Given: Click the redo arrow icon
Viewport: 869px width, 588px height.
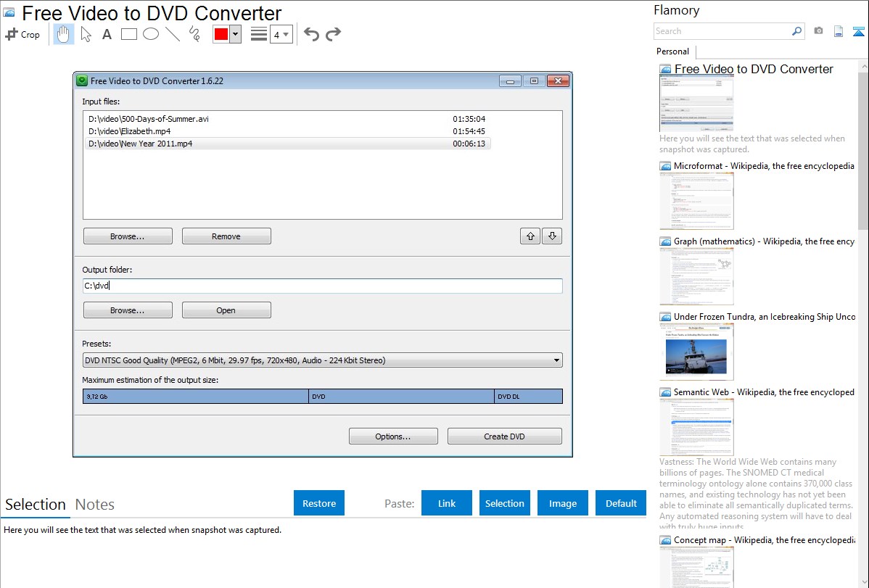Looking at the screenshot, I should point(334,34).
